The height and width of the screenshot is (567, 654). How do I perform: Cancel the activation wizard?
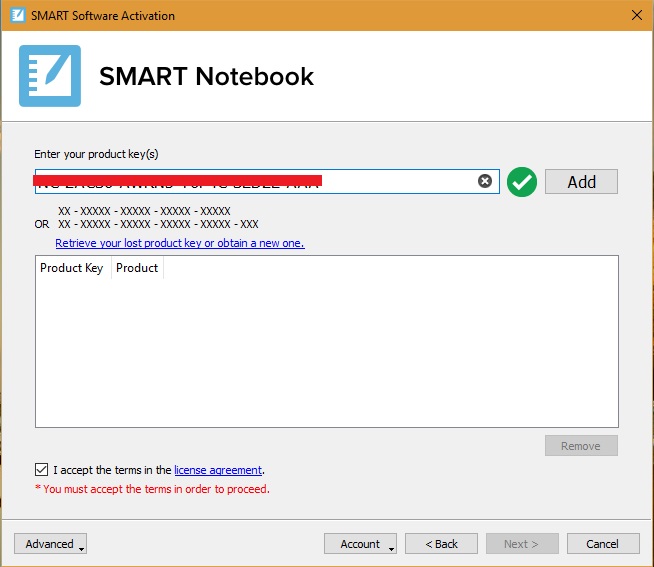point(603,544)
